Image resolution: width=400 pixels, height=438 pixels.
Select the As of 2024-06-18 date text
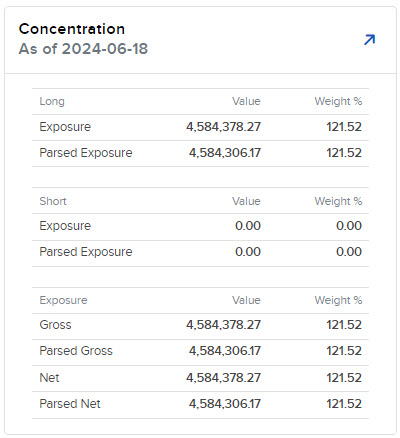coord(83,49)
